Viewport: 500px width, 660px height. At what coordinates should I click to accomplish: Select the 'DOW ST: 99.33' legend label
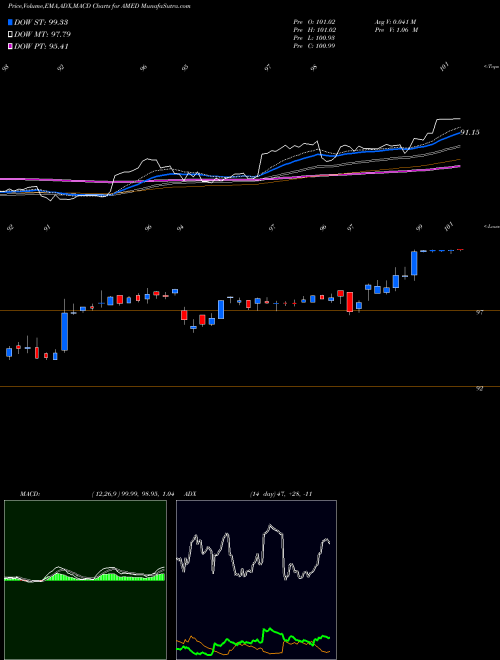(x=41, y=23)
